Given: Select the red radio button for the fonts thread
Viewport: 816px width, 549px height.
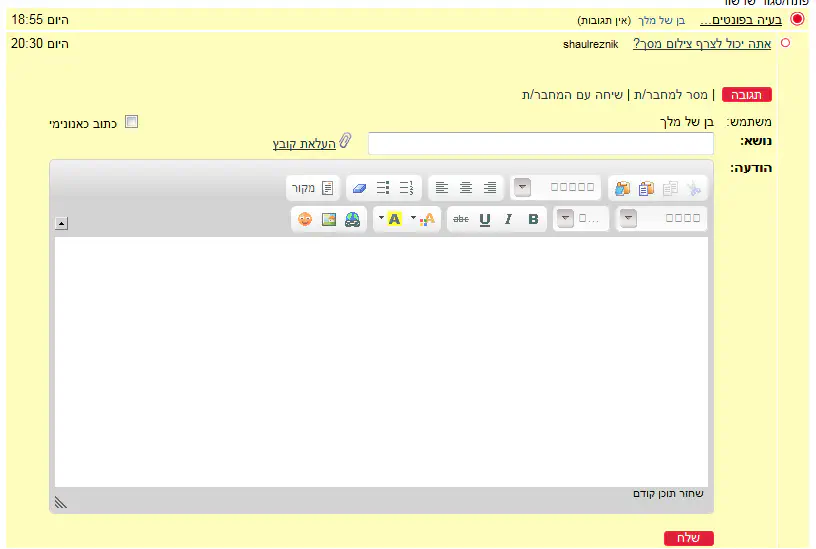Looking at the screenshot, I should (797, 19).
